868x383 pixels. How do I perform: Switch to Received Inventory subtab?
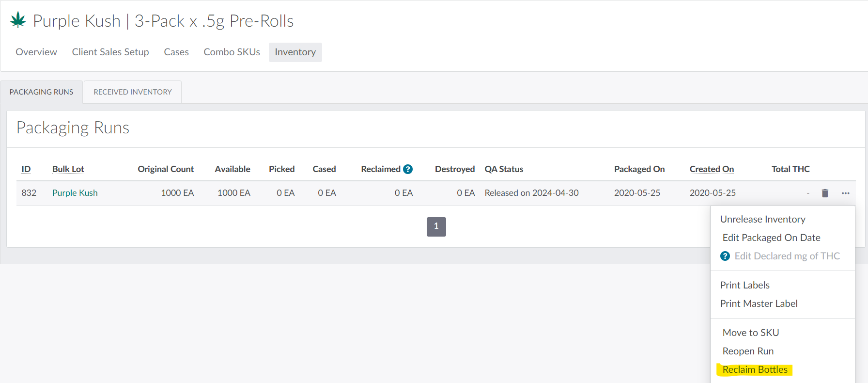pyautogui.click(x=133, y=92)
